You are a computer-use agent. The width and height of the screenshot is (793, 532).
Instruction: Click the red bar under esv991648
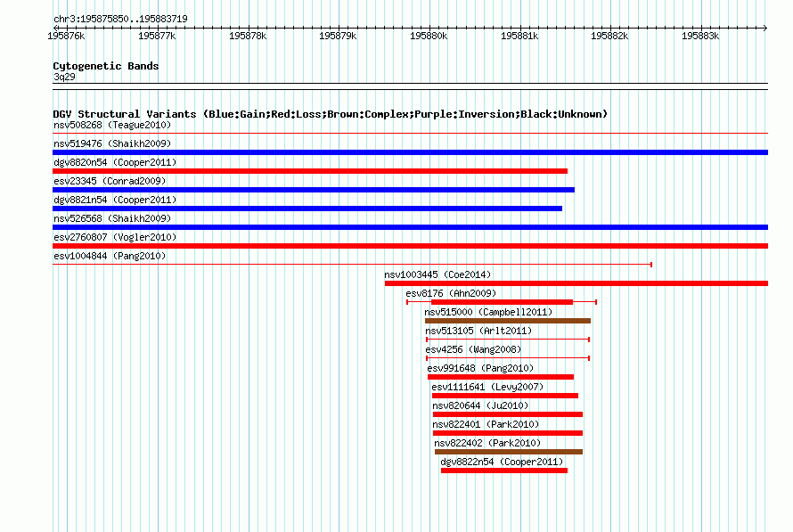point(501,377)
